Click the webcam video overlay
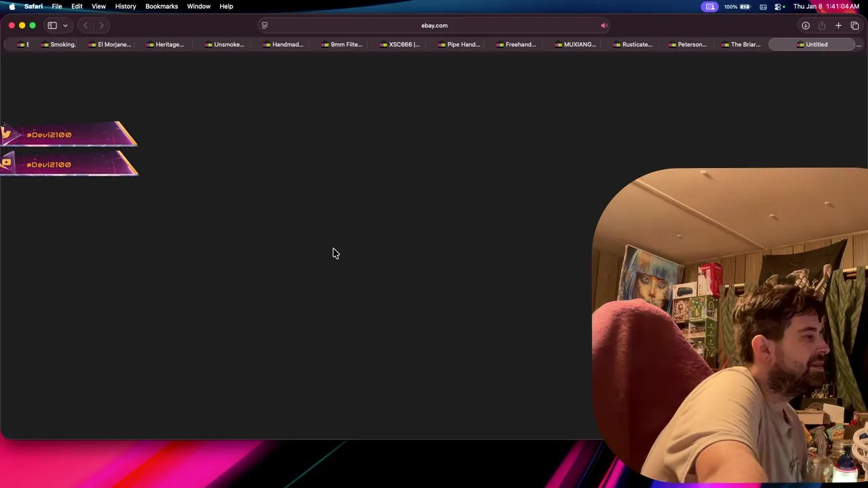The image size is (868, 488). [x=730, y=325]
